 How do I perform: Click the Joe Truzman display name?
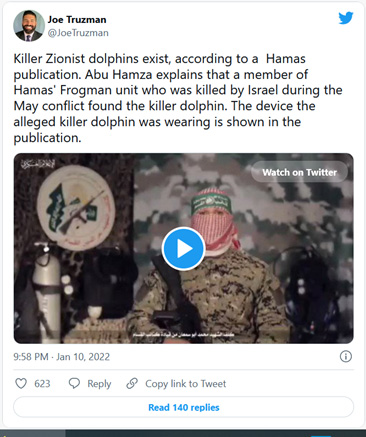pos(77,20)
